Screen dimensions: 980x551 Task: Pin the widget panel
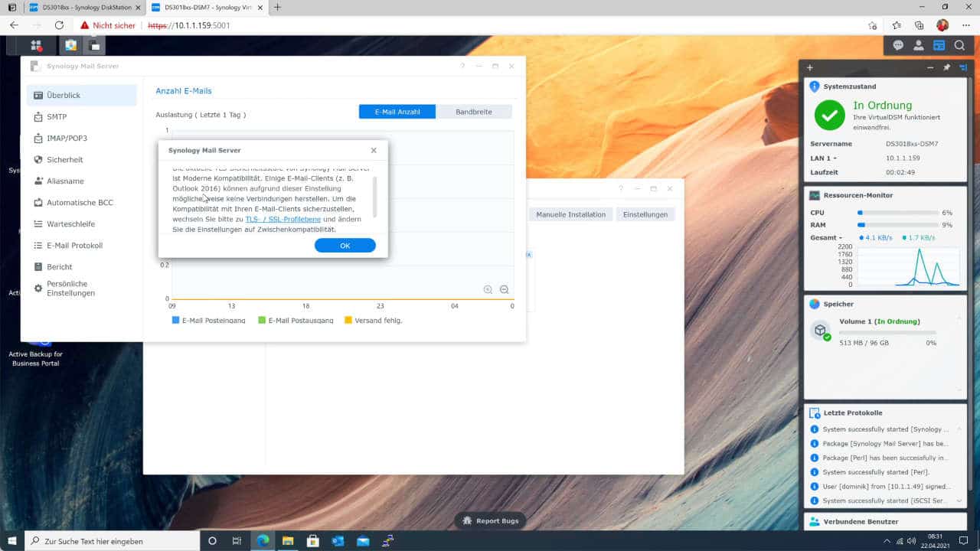[x=946, y=67]
